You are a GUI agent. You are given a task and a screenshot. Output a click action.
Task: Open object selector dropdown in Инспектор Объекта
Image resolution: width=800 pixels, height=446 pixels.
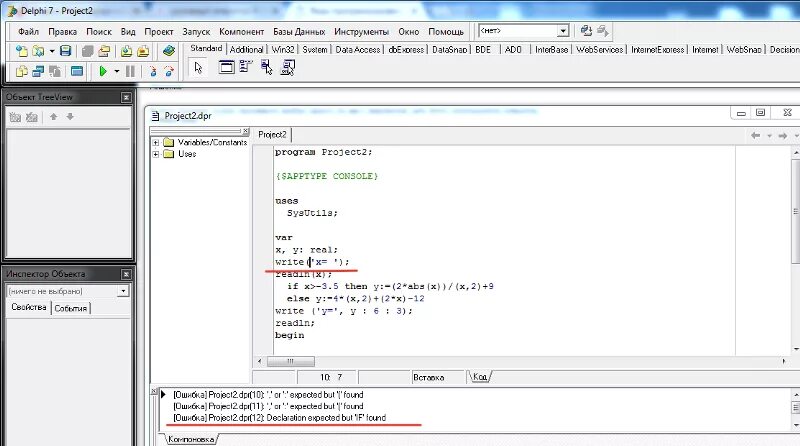(x=123, y=291)
